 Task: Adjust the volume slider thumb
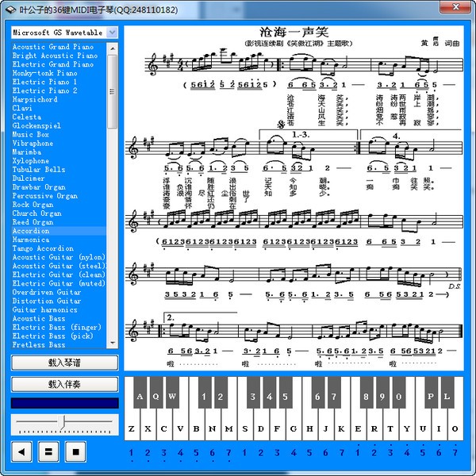pos(63,423)
